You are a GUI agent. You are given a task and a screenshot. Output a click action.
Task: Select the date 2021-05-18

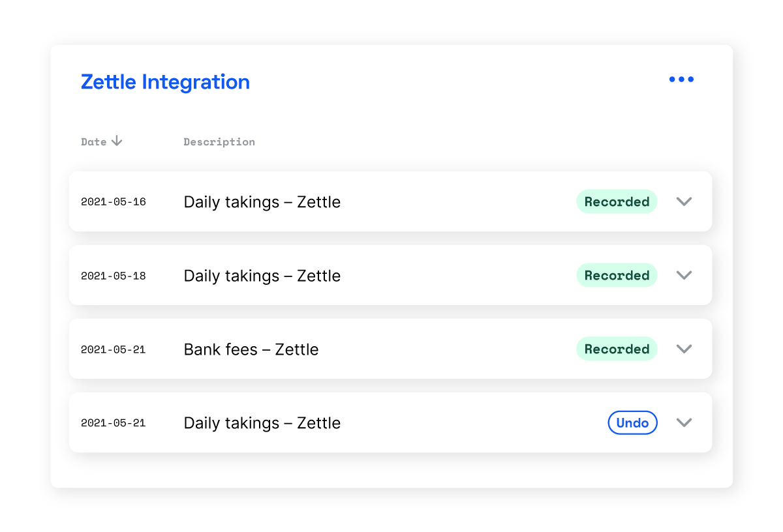(114, 276)
